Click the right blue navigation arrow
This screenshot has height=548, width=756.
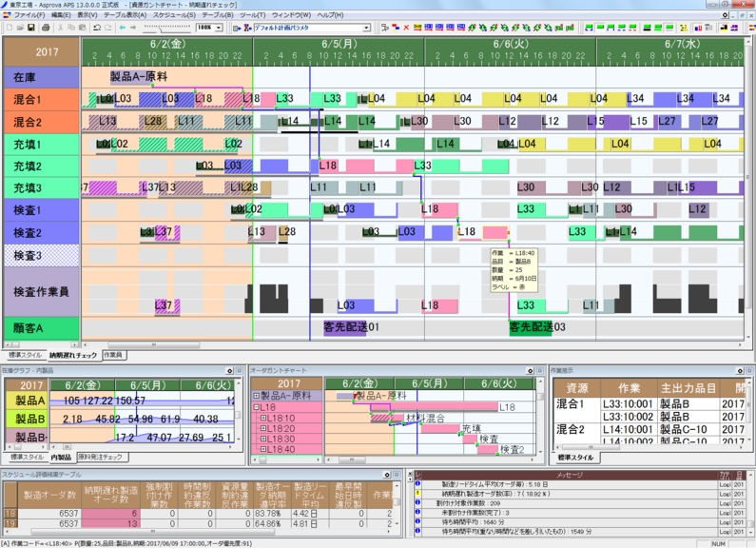134,28
